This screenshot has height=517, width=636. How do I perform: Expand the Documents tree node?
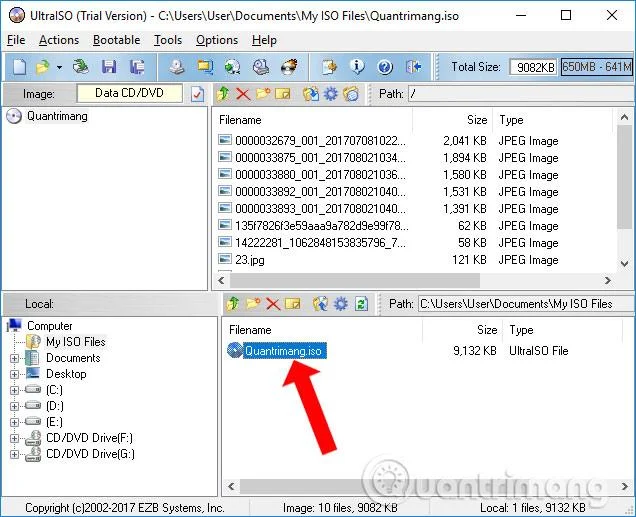[x=14, y=358]
